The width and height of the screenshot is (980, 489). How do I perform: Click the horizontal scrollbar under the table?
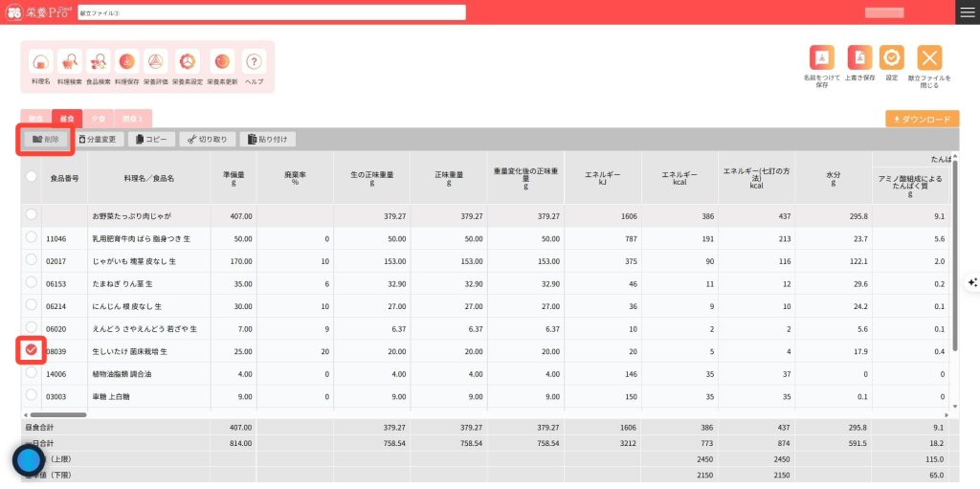coord(57,414)
